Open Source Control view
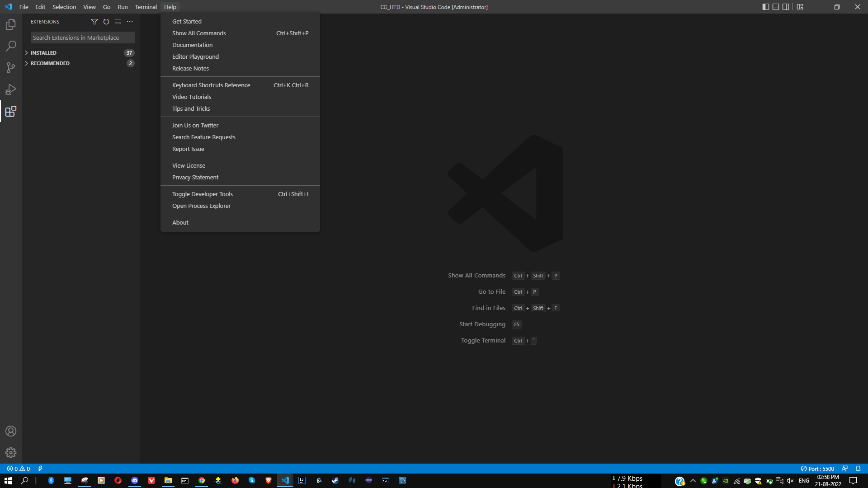This screenshot has width=868, height=488. (11, 68)
